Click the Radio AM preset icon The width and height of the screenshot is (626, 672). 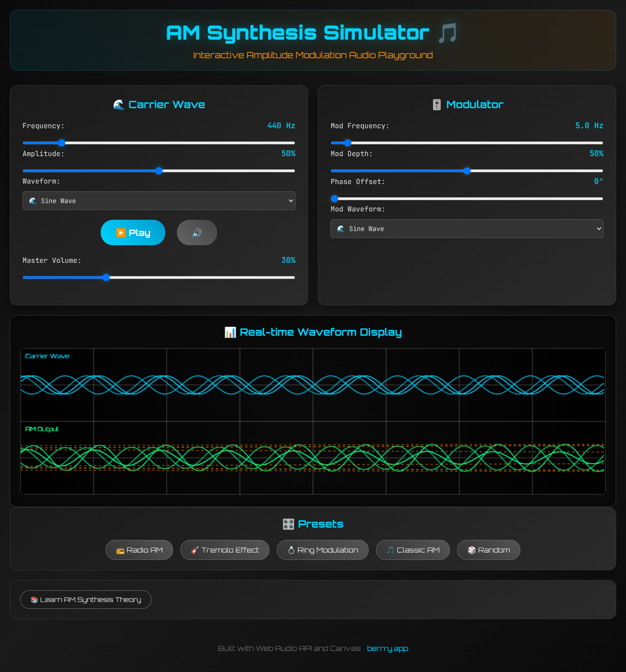point(119,550)
